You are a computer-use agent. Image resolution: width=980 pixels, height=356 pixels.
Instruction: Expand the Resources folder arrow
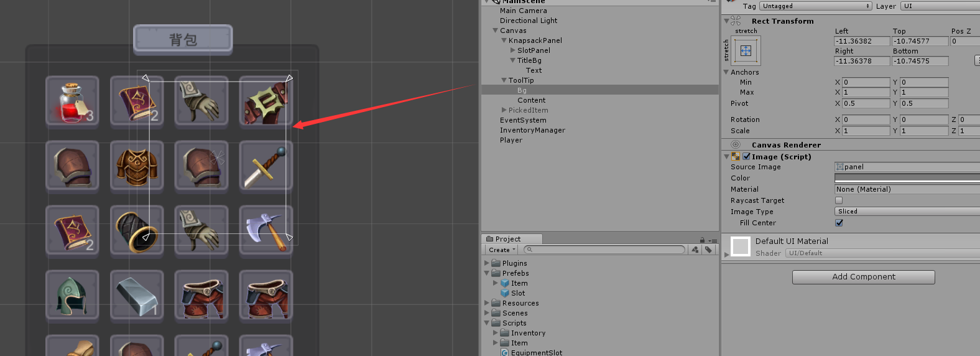tap(487, 303)
